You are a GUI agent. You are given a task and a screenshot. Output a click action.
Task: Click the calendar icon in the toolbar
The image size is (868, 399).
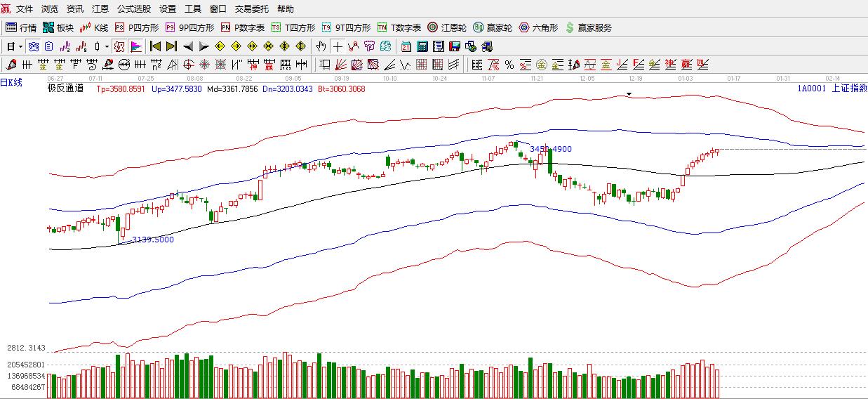click(x=406, y=47)
